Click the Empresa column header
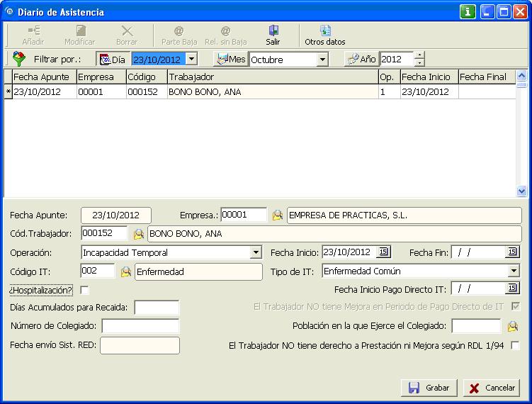This screenshot has width=532, height=404. coord(101,77)
